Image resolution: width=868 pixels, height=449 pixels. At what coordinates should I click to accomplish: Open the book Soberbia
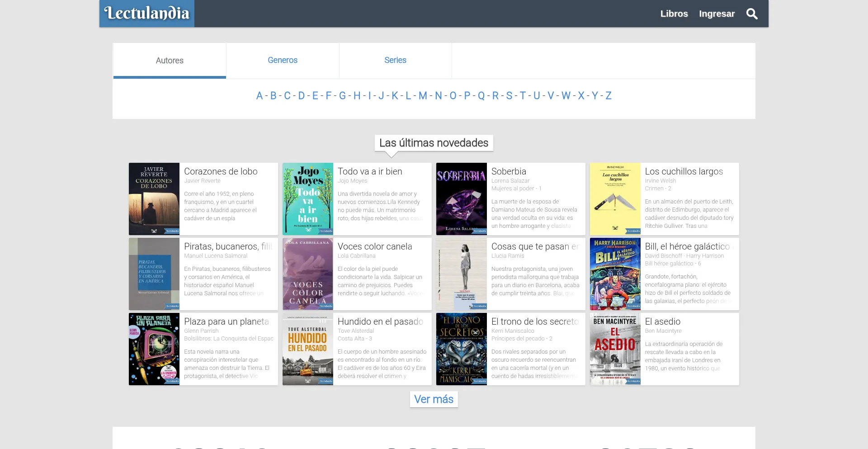click(x=509, y=171)
